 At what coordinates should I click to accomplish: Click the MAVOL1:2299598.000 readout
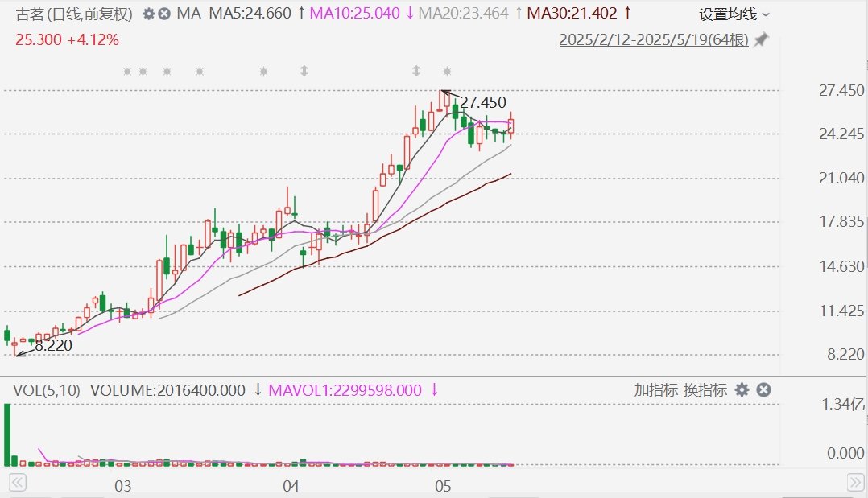click(x=345, y=391)
